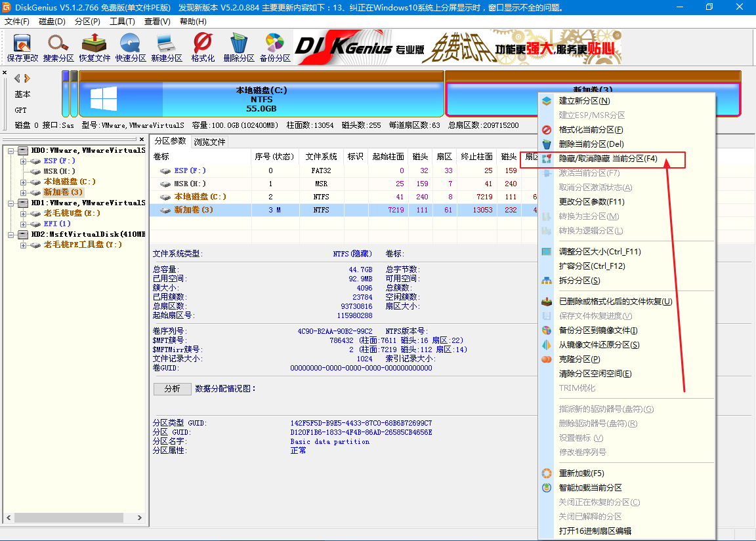The image size is (756, 541).
Task: Click the 卷标 column header
Action: point(201,157)
